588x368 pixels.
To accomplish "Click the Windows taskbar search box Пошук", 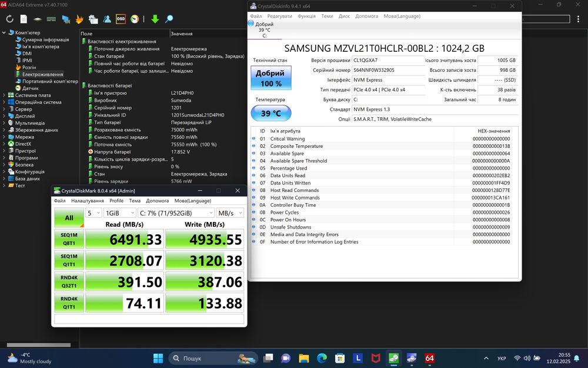I will pos(213,358).
